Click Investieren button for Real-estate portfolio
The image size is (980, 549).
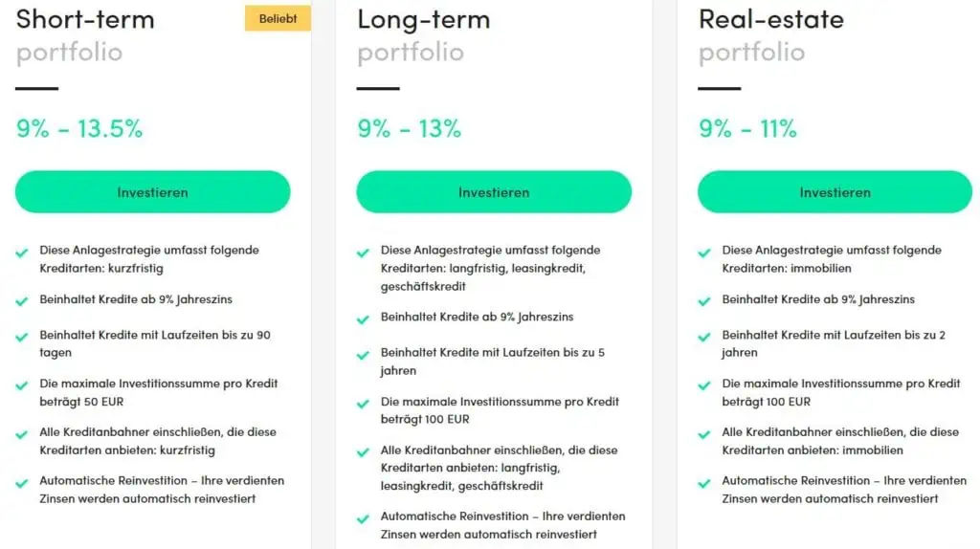coord(835,191)
